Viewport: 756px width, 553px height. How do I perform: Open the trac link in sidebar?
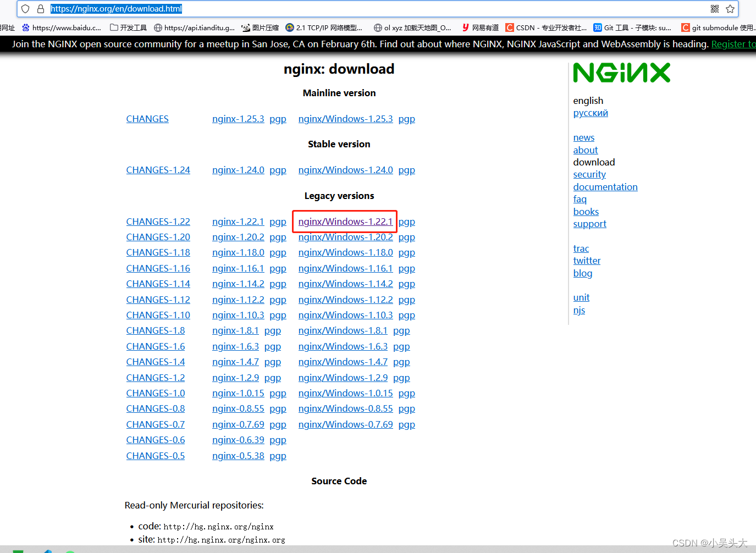pos(581,248)
